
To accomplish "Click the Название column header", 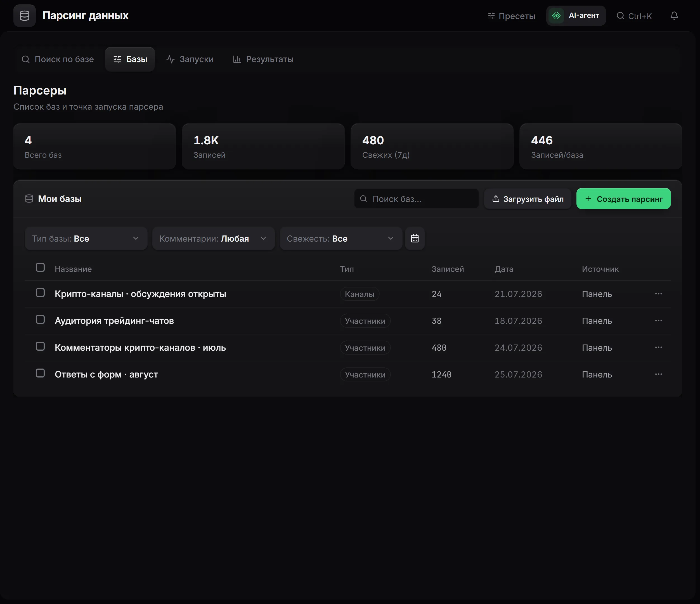I will tap(73, 269).
